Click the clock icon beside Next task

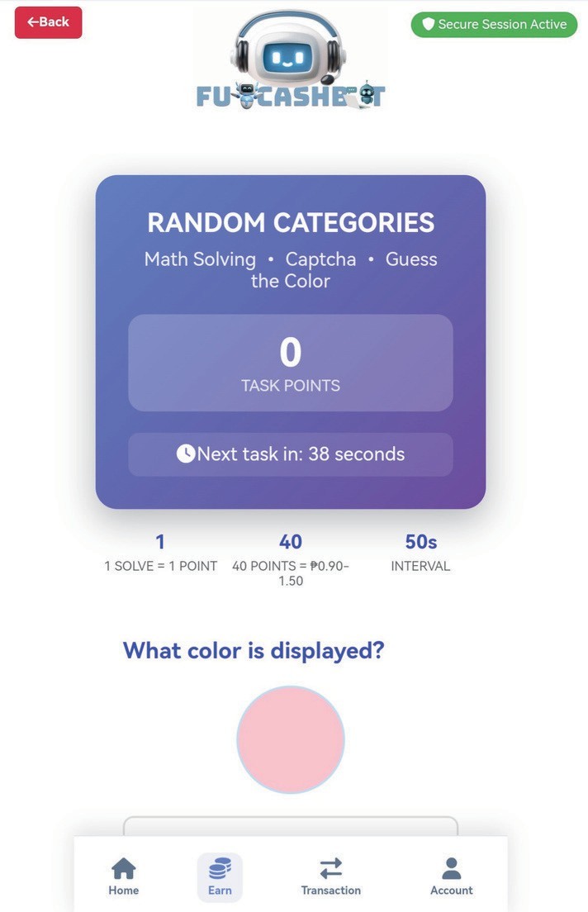pos(186,454)
